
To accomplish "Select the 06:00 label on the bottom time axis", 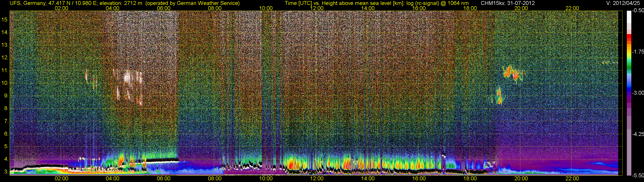I will (164, 179).
